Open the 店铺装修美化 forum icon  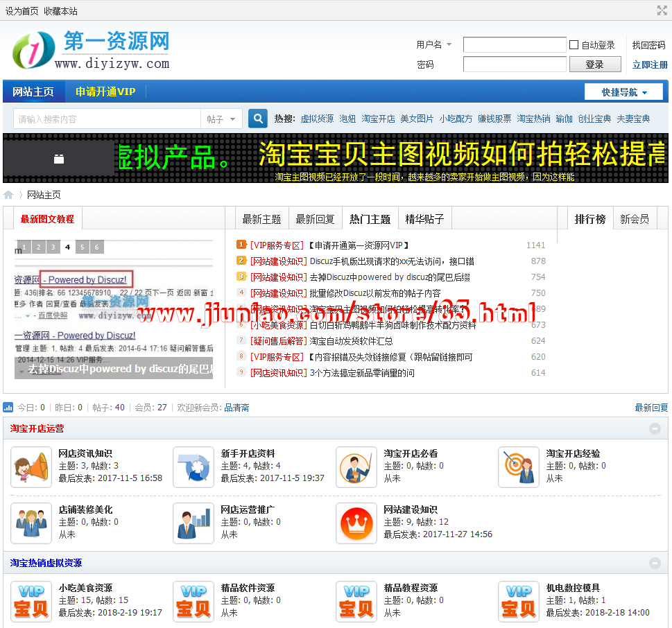tap(31, 523)
